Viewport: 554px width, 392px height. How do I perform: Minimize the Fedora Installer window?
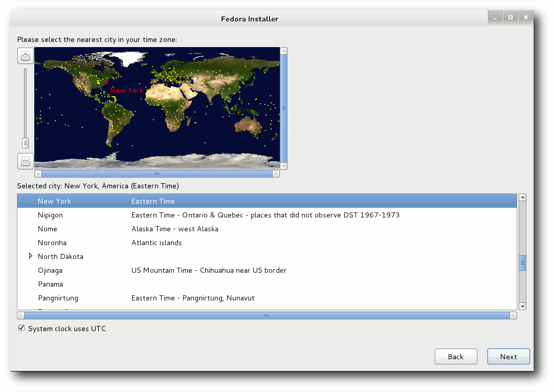(x=495, y=17)
